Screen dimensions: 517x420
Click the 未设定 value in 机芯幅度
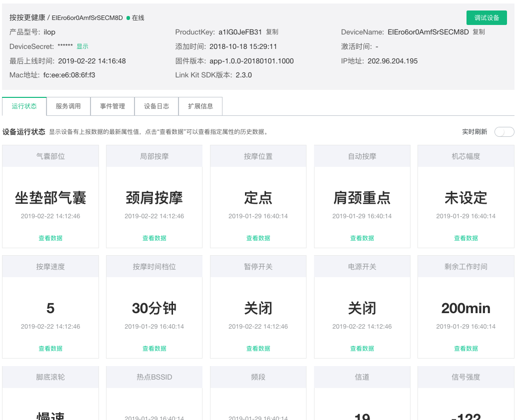(466, 198)
